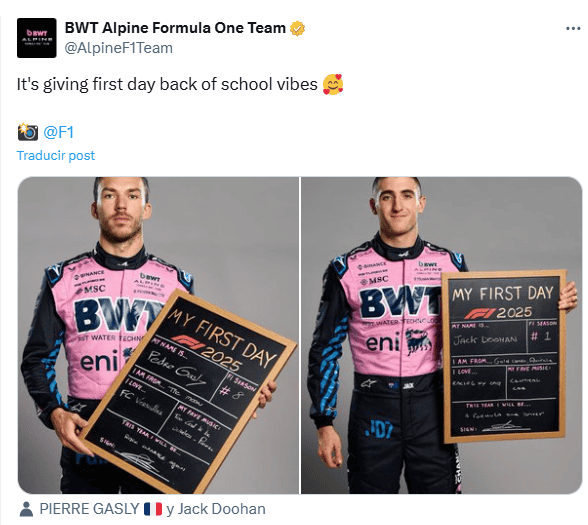Screen dimensions: 588x525
Task: Click the BWT Alpine profile avatar
Action: coord(37,38)
